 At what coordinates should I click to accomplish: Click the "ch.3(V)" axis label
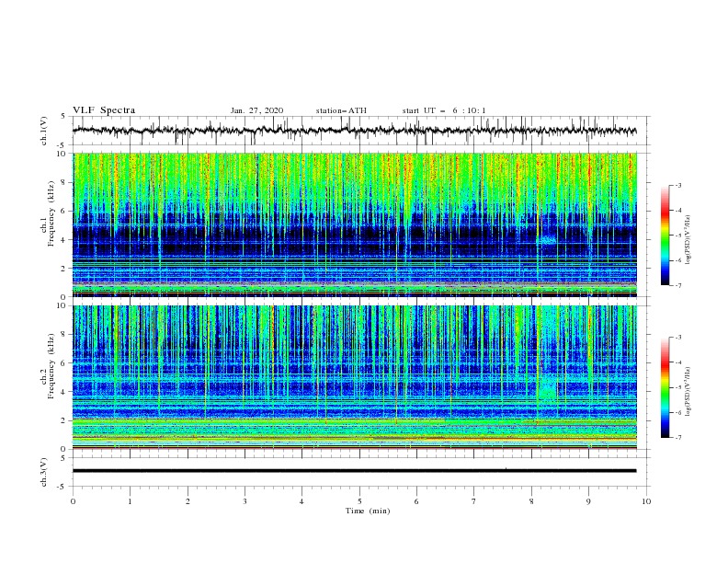tap(44, 472)
